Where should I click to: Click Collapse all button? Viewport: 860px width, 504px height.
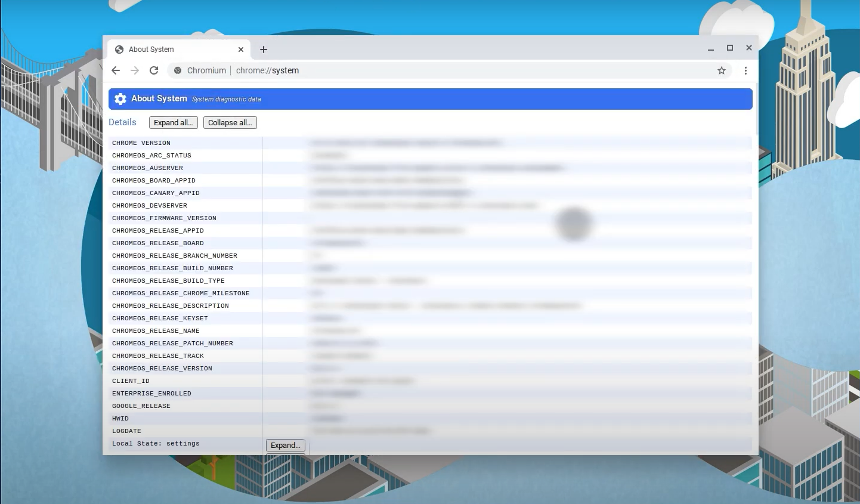point(230,123)
